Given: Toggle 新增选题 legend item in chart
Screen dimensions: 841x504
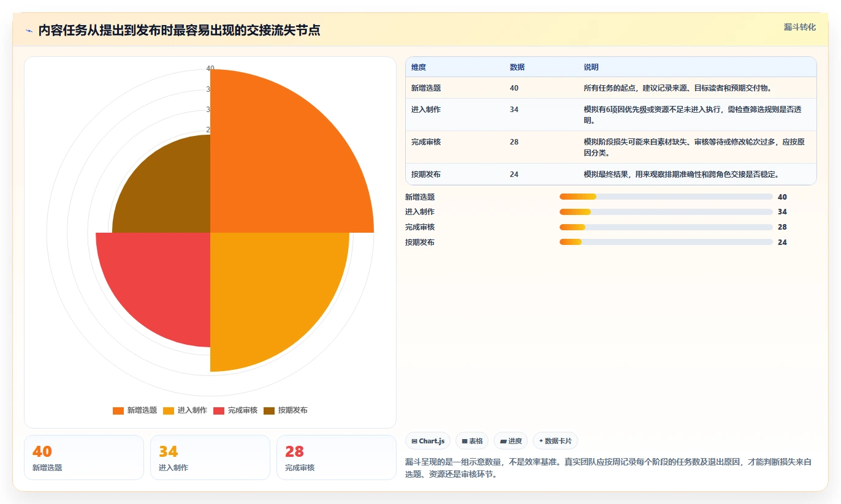Looking at the screenshot, I should tap(135, 410).
